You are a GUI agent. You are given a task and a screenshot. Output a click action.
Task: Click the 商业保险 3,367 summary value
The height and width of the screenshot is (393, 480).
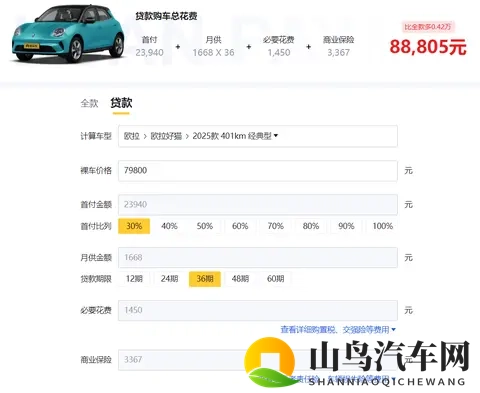tap(338, 52)
